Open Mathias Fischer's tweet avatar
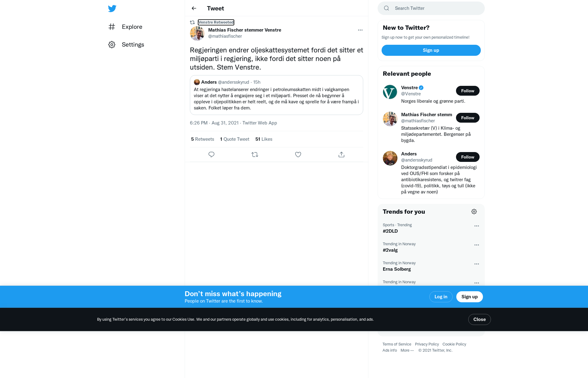Viewport: 588px width, 378px height. point(197,33)
